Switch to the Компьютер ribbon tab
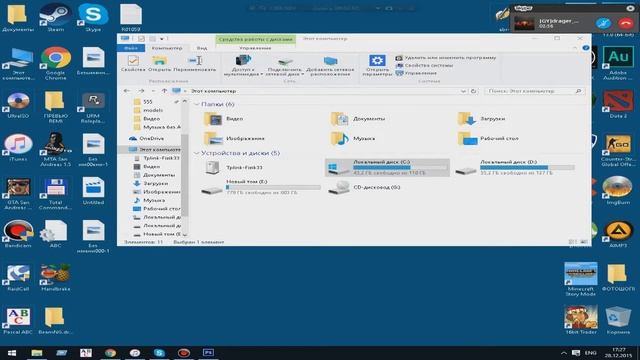 (x=167, y=48)
